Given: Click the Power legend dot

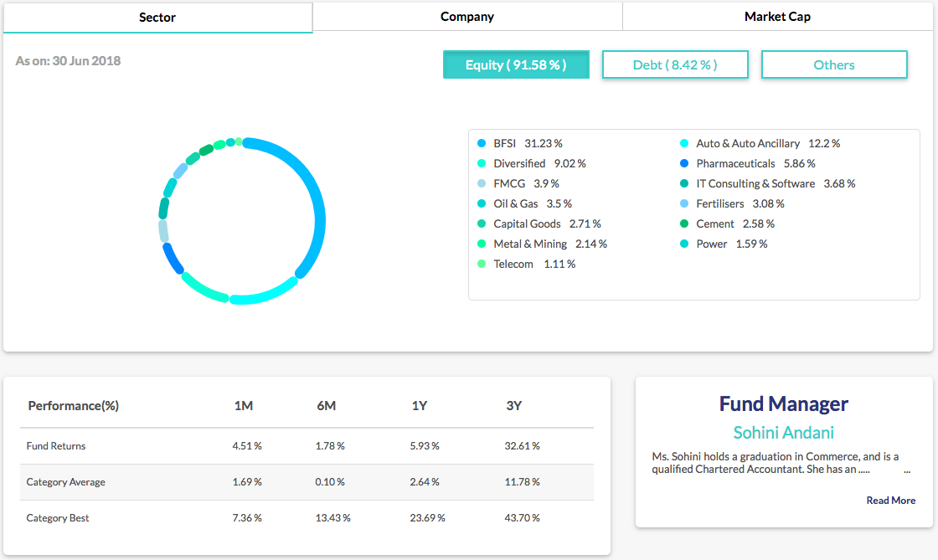Looking at the screenshot, I should [x=683, y=244].
